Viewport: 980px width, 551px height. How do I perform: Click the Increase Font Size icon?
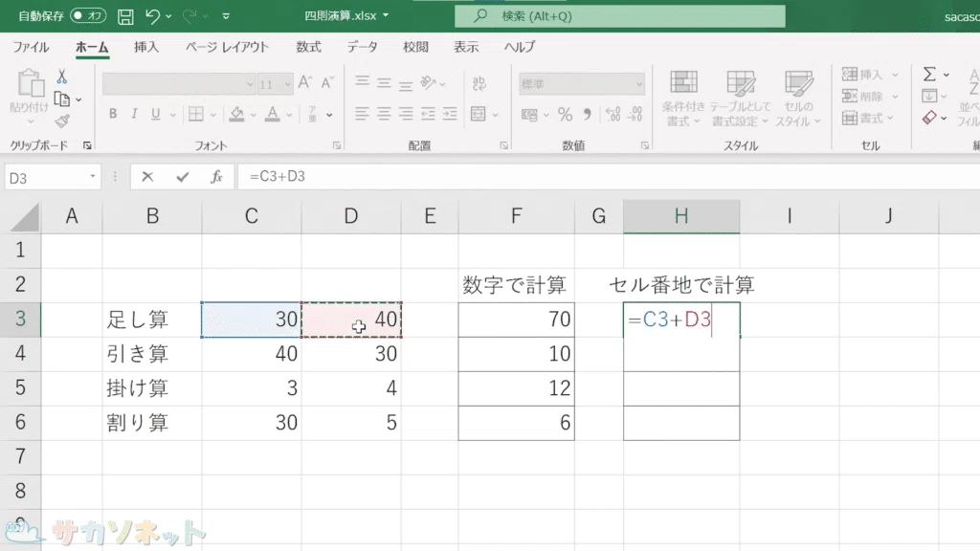point(305,83)
